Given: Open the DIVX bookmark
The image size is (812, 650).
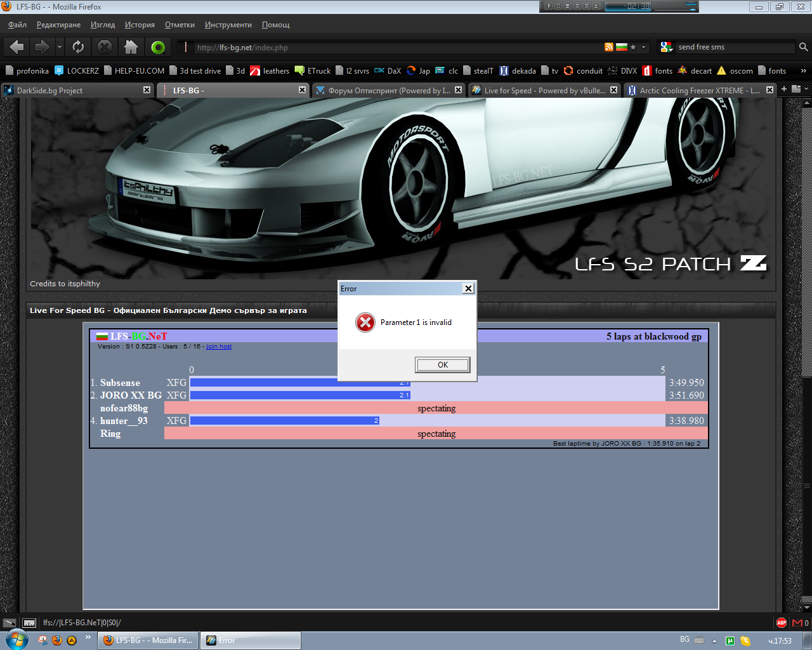Looking at the screenshot, I should click(622, 71).
